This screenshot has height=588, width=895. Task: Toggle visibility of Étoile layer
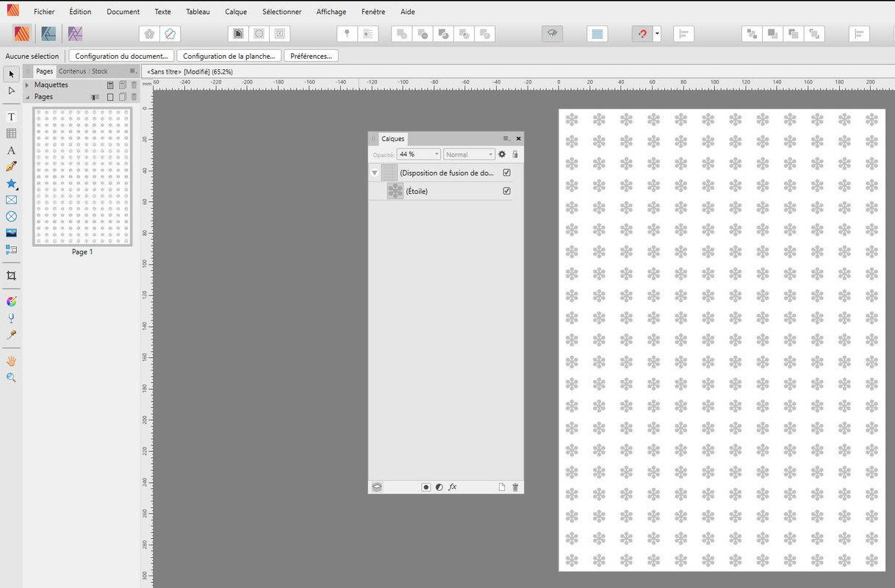tap(506, 191)
